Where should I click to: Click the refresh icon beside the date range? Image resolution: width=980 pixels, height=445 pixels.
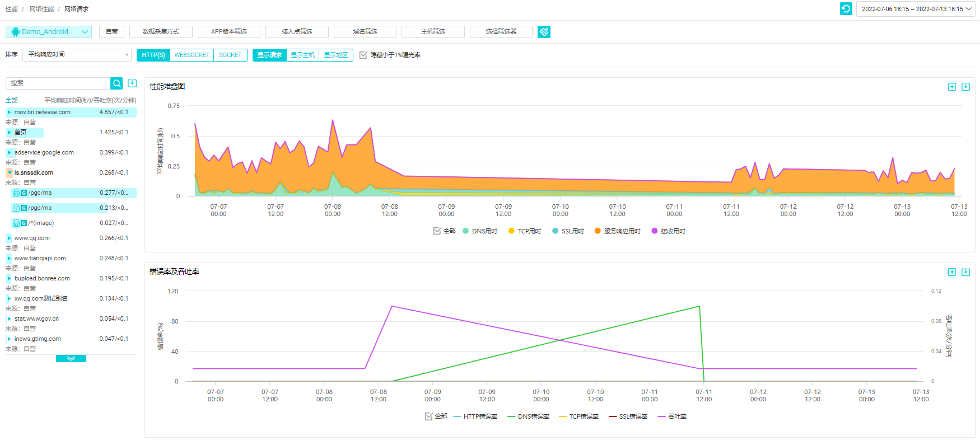(846, 9)
